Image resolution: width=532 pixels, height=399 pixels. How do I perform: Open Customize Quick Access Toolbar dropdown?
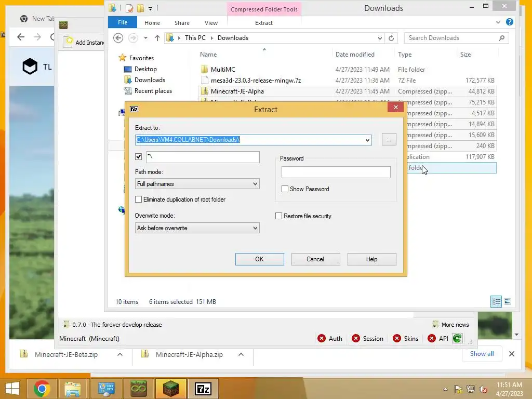[x=150, y=8]
